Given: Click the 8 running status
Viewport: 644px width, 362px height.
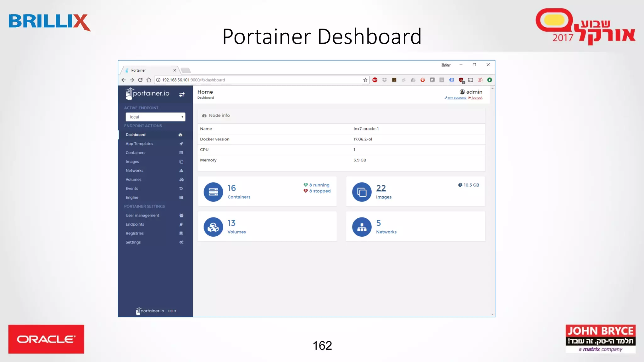Looking at the screenshot, I should pos(316,185).
